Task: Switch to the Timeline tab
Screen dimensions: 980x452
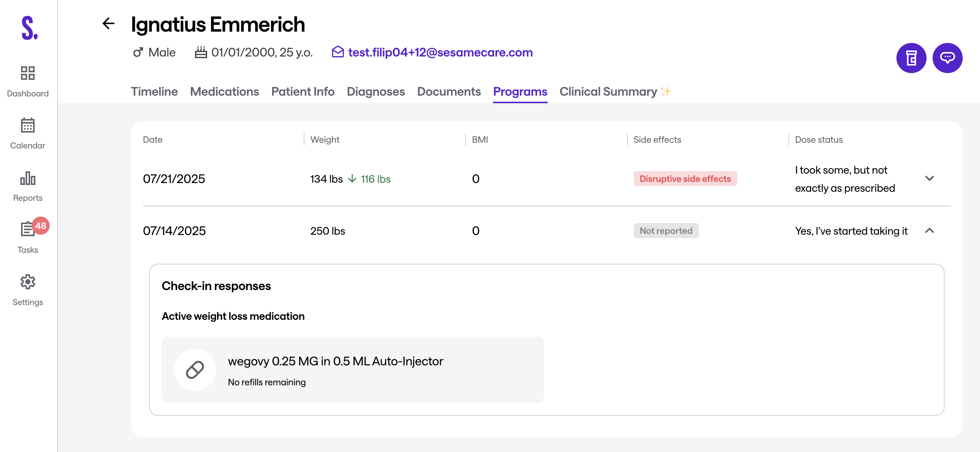Action: coord(154,92)
